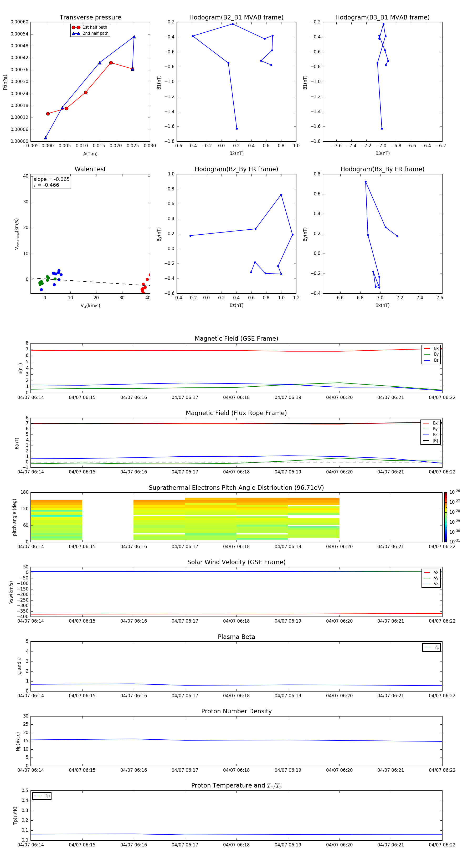The width and height of the screenshot is (473, 868).
Task: Click 'Magnetic Field (Flux Rope Frame)' title
Action: pyautogui.click(x=236, y=413)
